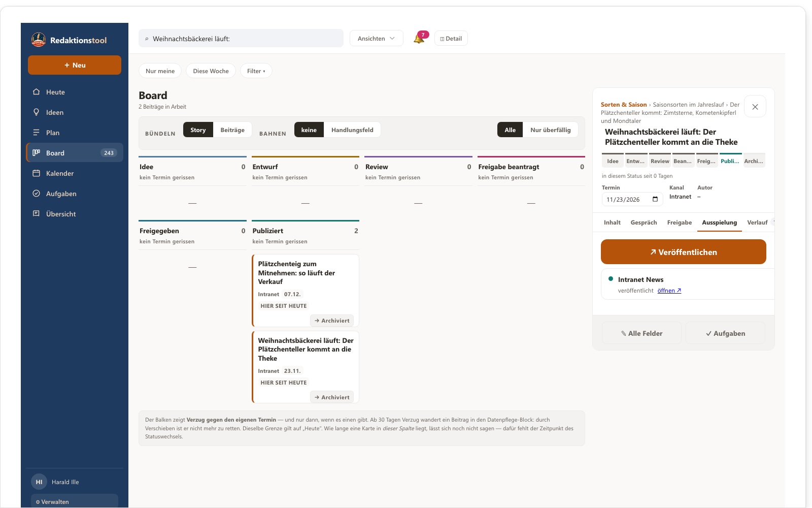Click the Redaktionstool logo icon

39,40
